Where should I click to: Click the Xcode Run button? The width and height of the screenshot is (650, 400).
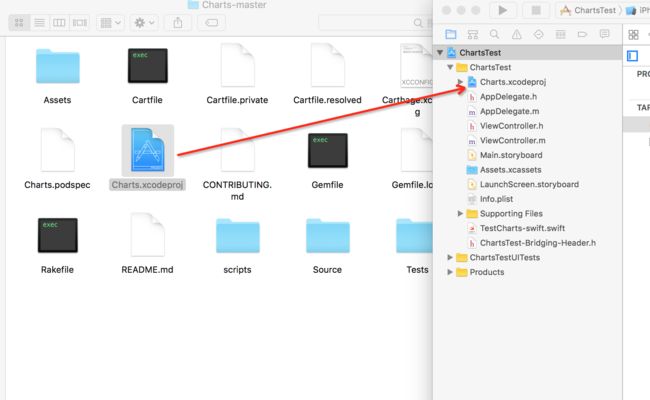[x=502, y=10]
